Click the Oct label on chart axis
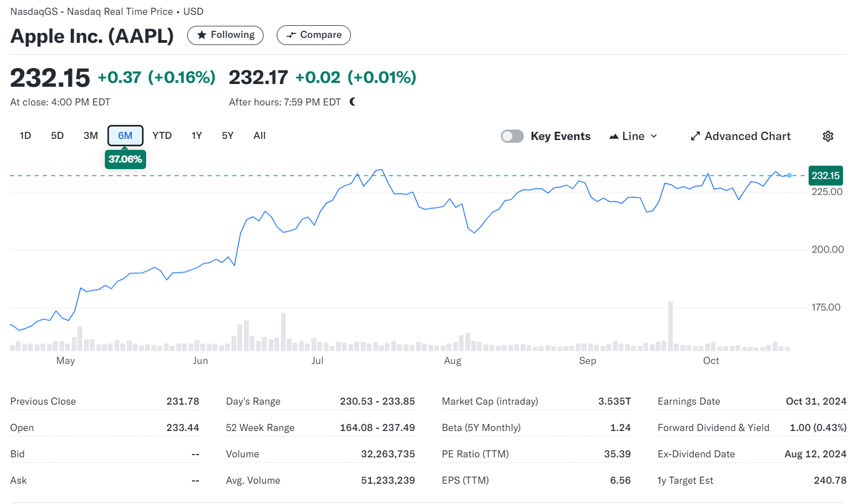 (711, 361)
